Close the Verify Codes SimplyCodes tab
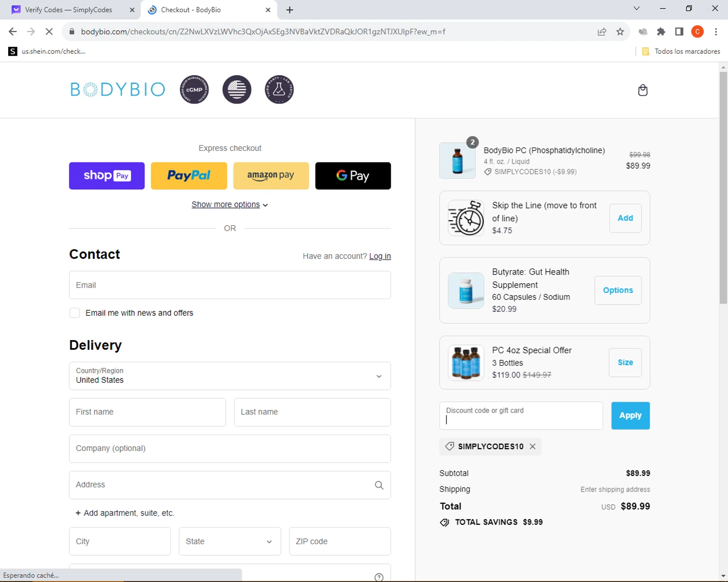Screen dimensions: 728x582 click(x=132, y=10)
